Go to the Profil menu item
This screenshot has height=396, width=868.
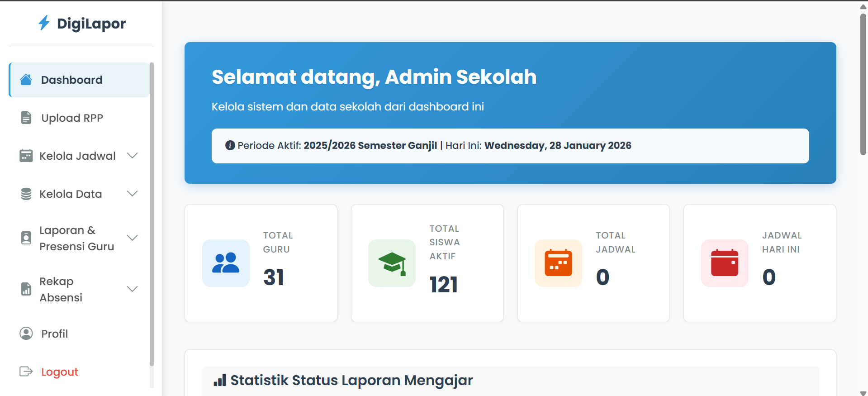pos(55,334)
